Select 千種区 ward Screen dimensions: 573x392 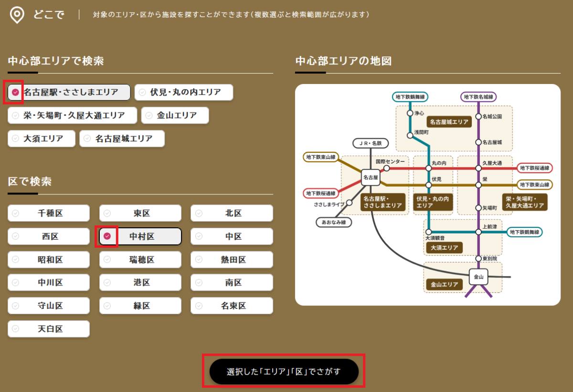49,213
